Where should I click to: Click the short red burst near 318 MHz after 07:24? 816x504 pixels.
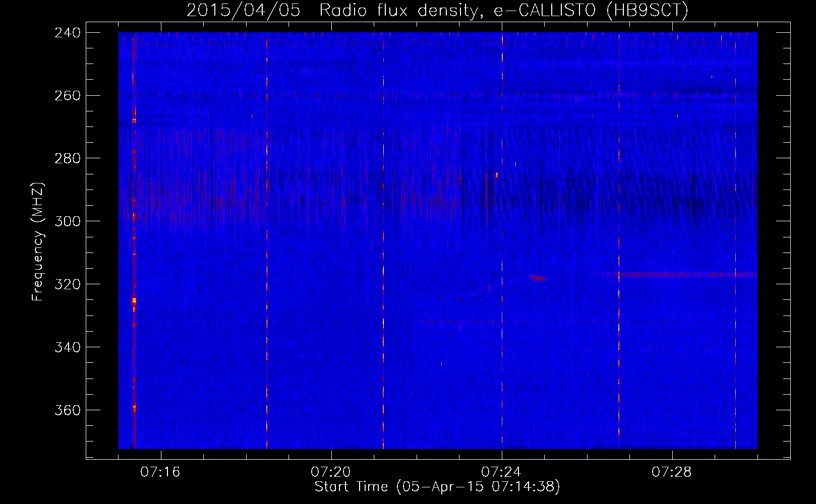coord(538,278)
